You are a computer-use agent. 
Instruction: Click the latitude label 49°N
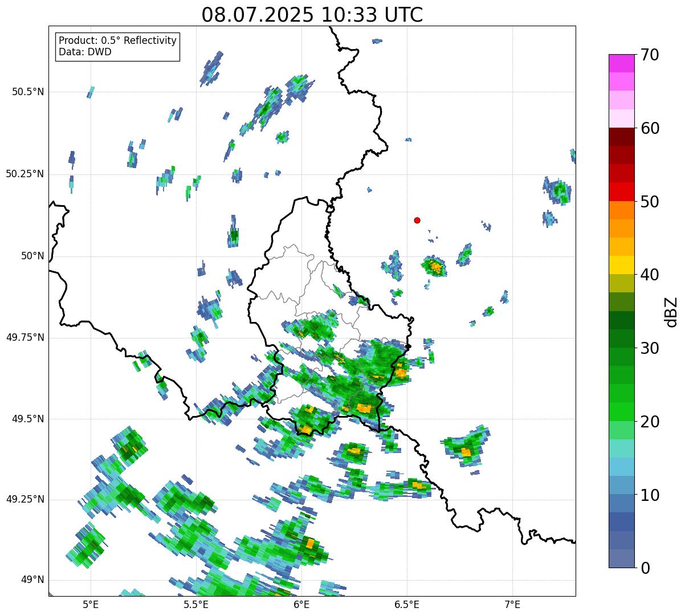click(31, 580)
